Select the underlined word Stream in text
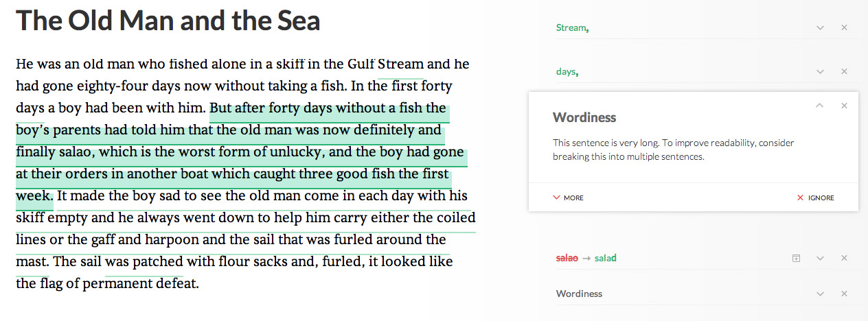Viewport: 868px width, 321px height. (401, 64)
